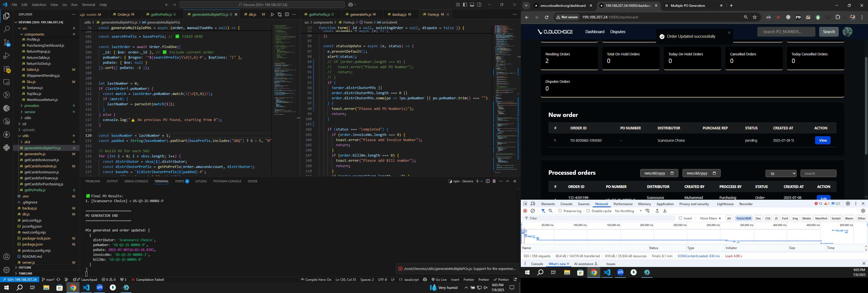Split the terminal using the split icon

pyautogui.click(x=488, y=181)
